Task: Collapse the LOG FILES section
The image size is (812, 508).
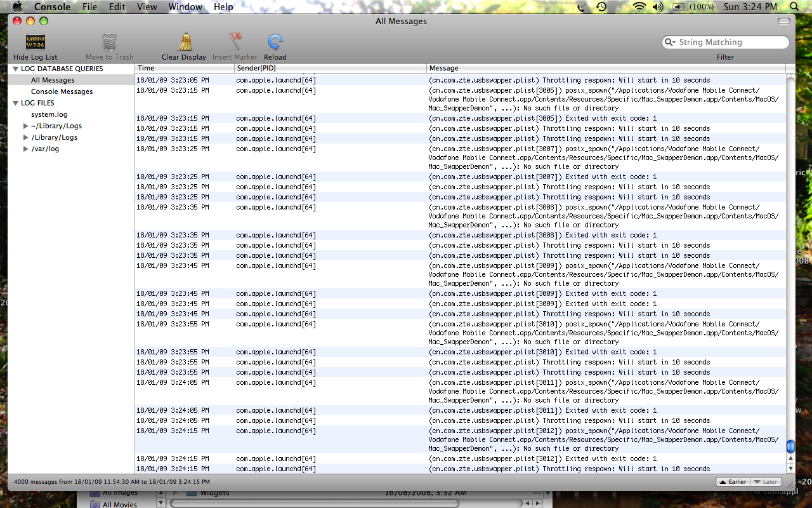Action: (15, 103)
